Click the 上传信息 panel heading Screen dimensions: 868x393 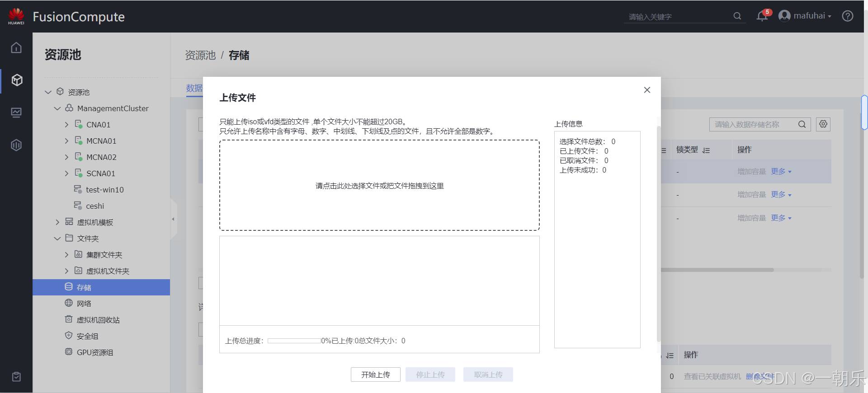click(568, 124)
